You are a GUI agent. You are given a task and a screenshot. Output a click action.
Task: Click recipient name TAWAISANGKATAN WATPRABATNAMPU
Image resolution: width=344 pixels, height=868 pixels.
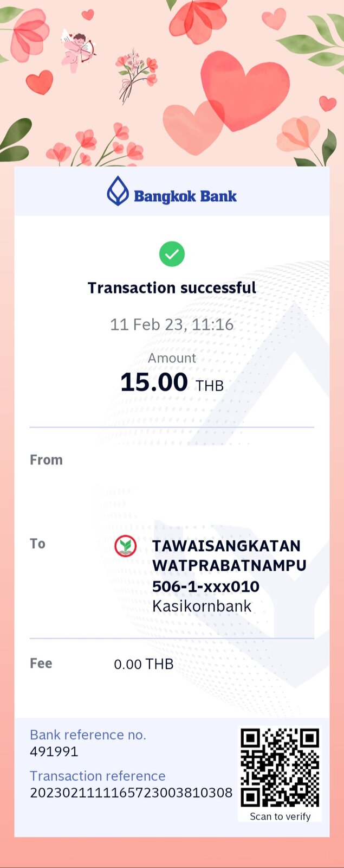(x=229, y=556)
